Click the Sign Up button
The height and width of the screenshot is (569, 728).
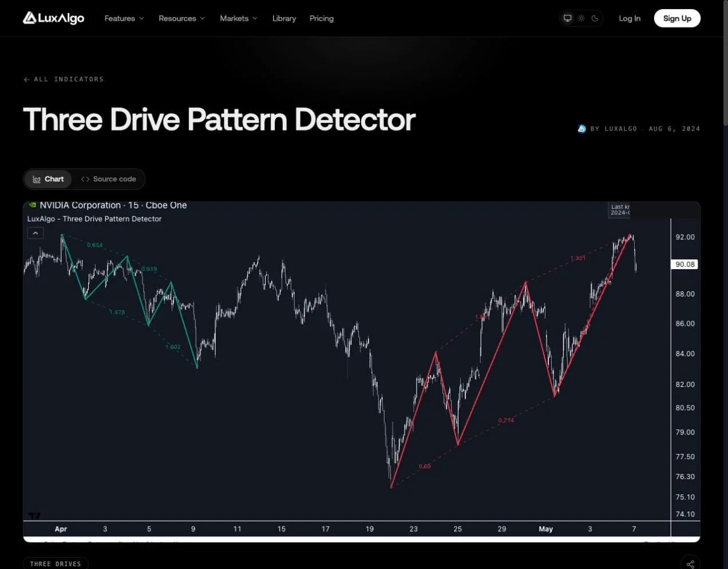[677, 18]
